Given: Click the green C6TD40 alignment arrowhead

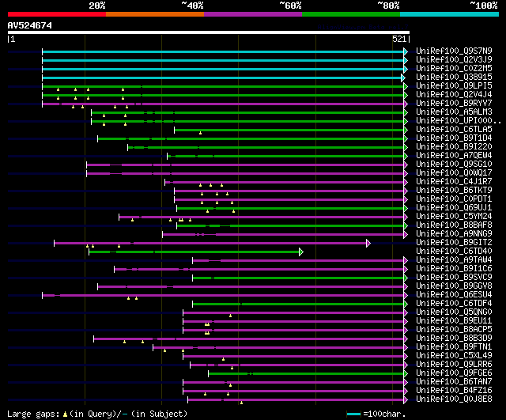Looking at the screenshot, I should click(x=301, y=252).
